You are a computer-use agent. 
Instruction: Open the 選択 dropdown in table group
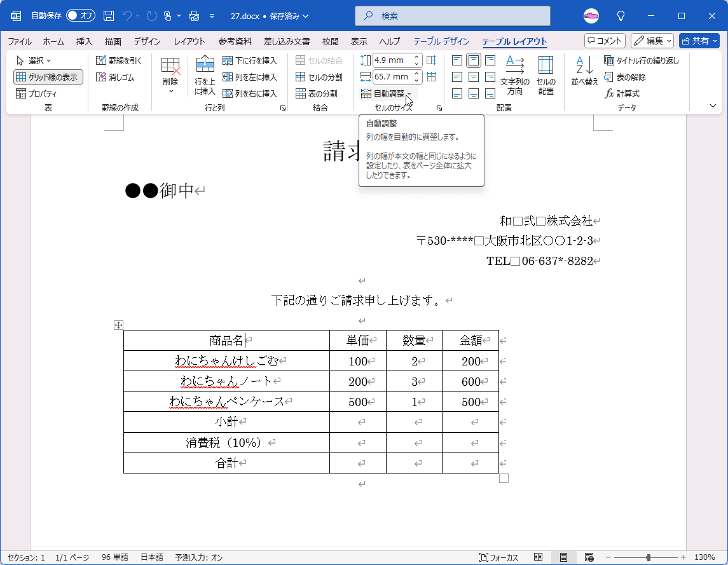tap(34, 60)
